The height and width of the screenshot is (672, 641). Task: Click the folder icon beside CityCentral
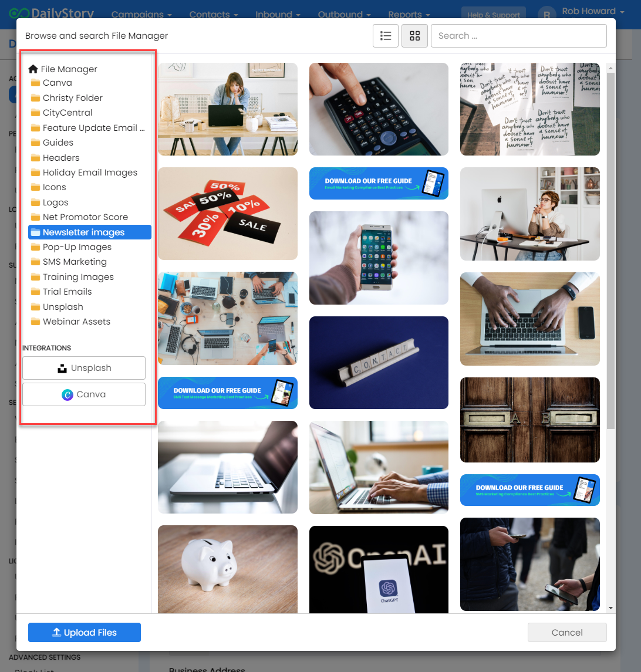coord(36,113)
